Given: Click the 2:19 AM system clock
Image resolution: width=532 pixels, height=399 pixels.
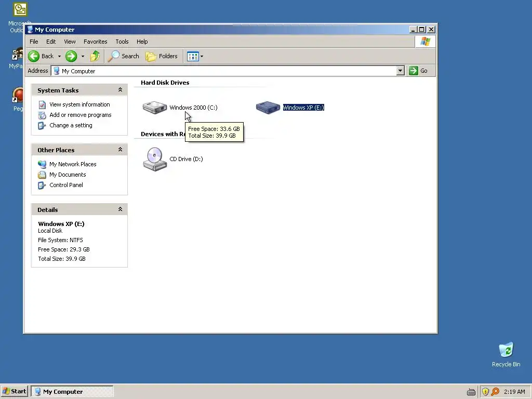Looking at the screenshot, I should pos(514,392).
